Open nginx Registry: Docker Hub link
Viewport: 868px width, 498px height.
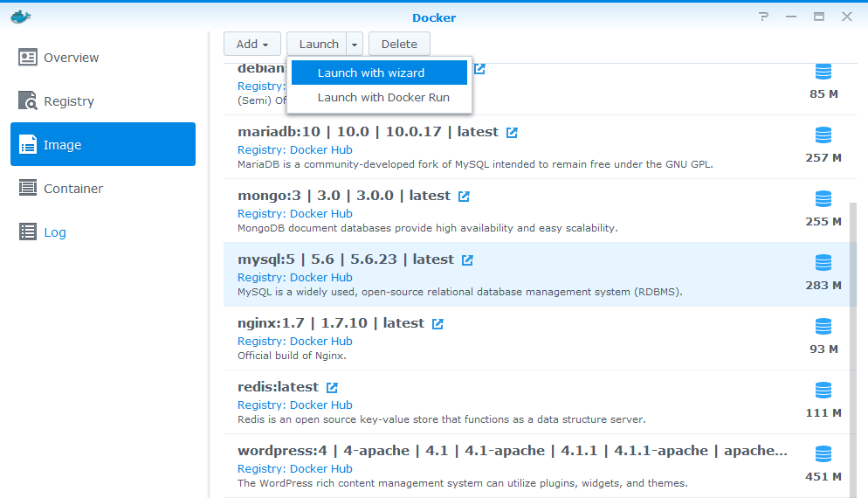[x=294, y=341]
